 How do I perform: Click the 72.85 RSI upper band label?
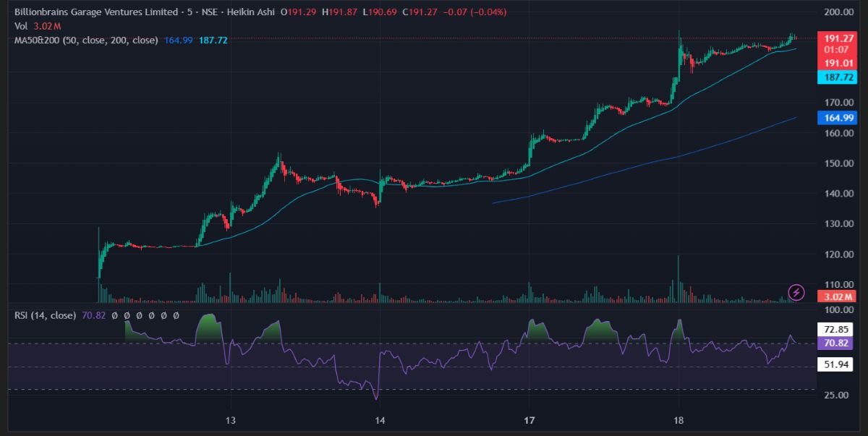click(x=837, y=329)
